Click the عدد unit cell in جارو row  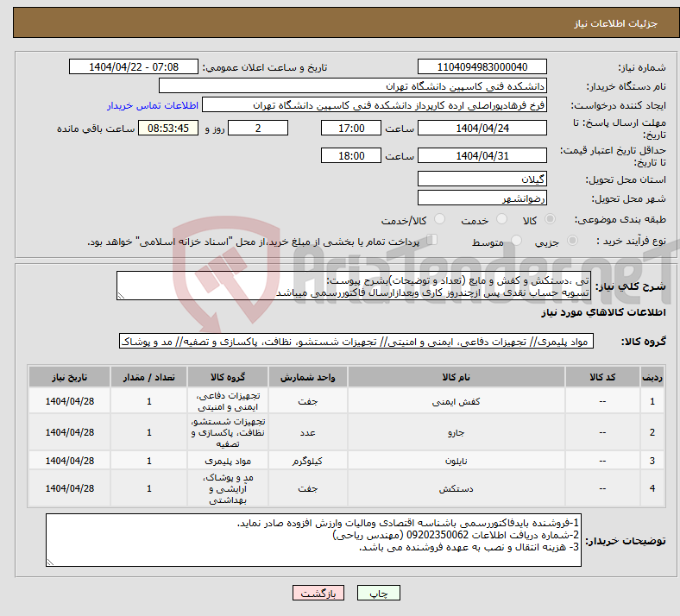pyautogui.click(x=307, y=432)
